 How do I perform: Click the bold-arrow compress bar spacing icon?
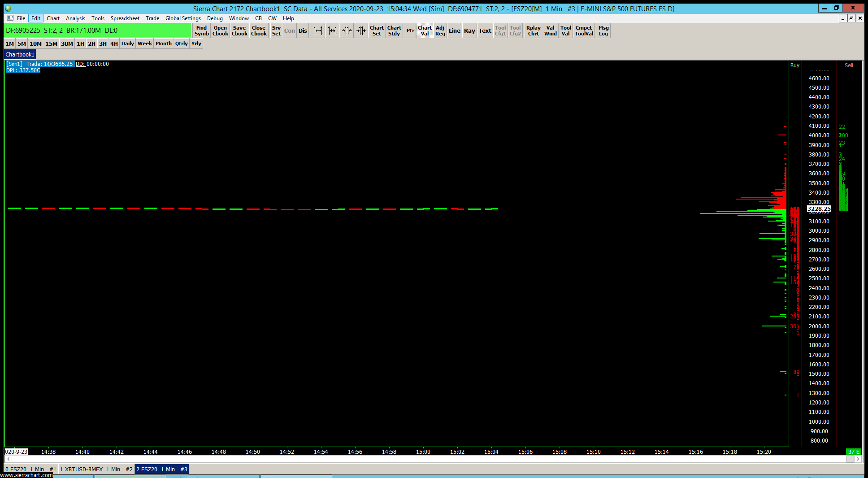[x=361, y=30]
